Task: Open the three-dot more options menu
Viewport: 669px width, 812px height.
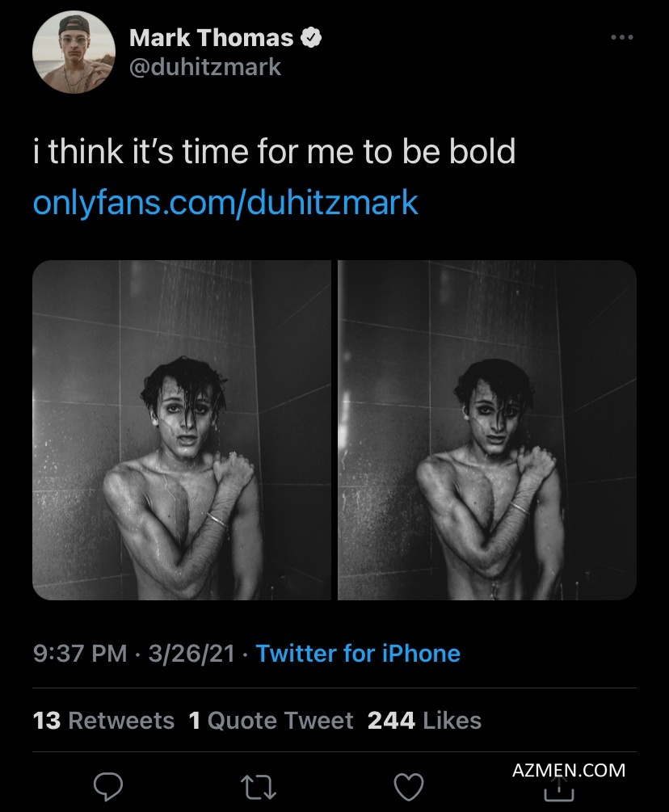Action: tap(621, 37)
